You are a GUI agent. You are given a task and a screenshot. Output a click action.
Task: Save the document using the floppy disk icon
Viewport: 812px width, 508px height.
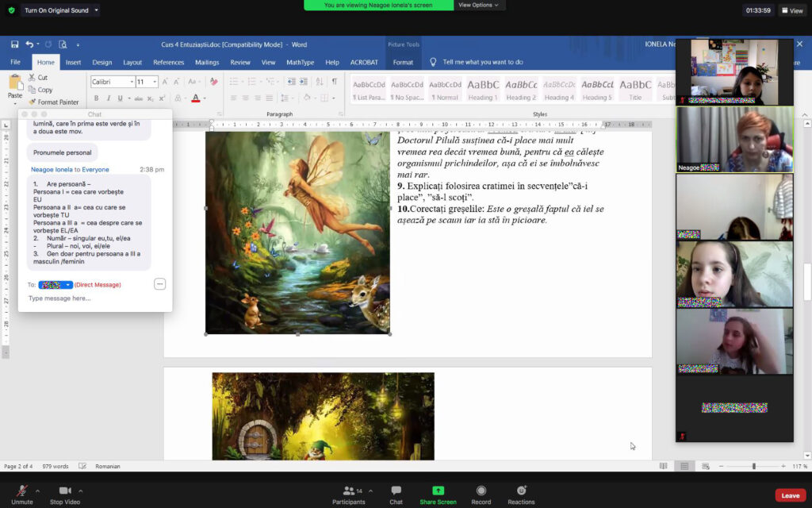[14, 44]
